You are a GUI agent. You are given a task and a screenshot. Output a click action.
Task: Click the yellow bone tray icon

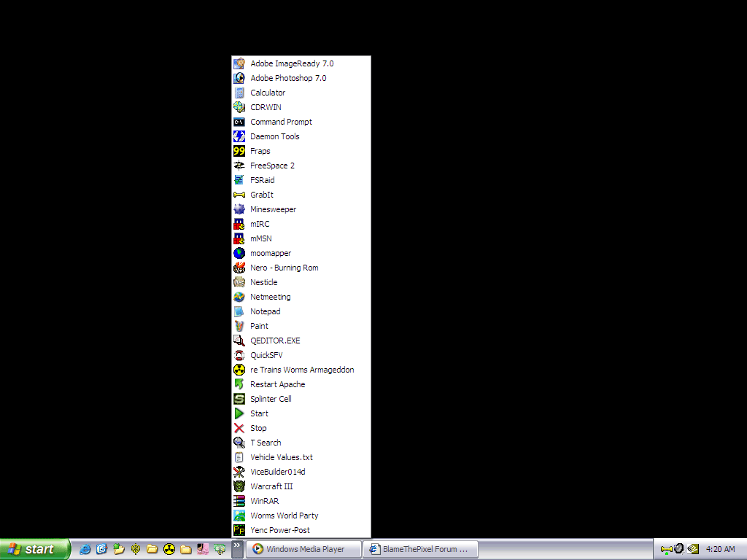tap(666, 549)
